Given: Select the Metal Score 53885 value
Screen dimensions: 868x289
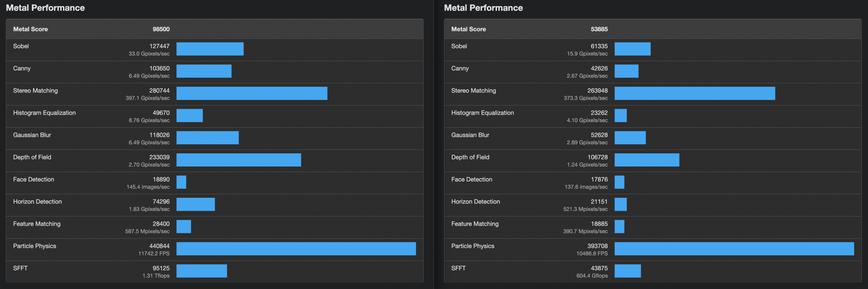Looking at the screenshot, I should [599, 29].
